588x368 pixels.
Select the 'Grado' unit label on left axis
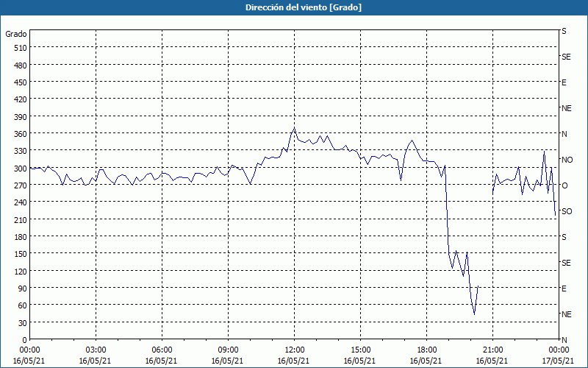tap(16, 34)
